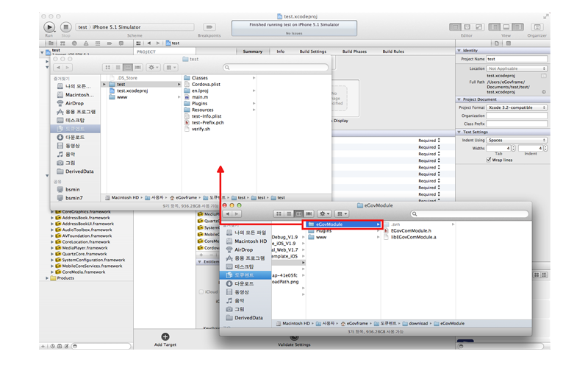
Task: Toggle the Breakpoints button
Action: click(209, 27)
